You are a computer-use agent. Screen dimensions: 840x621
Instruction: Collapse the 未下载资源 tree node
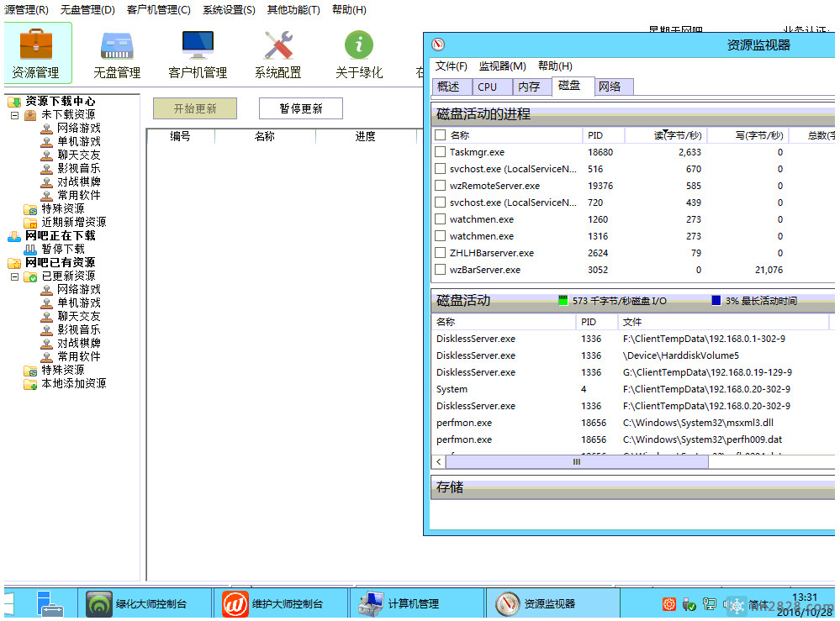coord(15,115)
